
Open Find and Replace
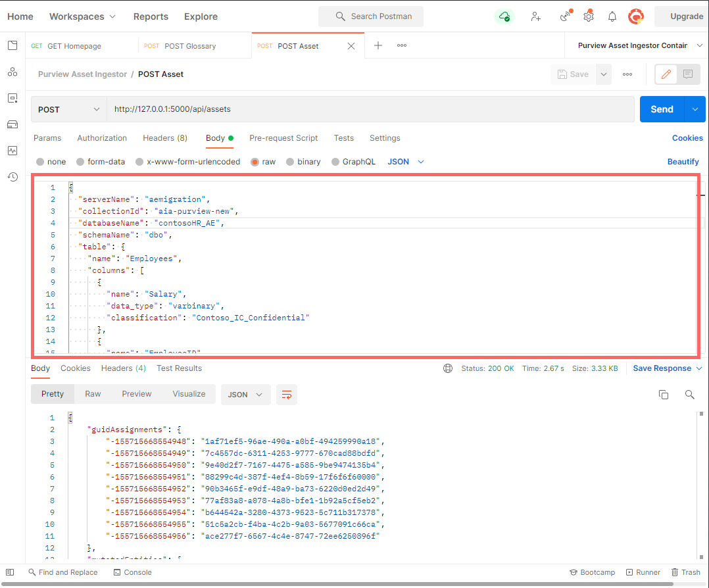(x=63, y=572)
